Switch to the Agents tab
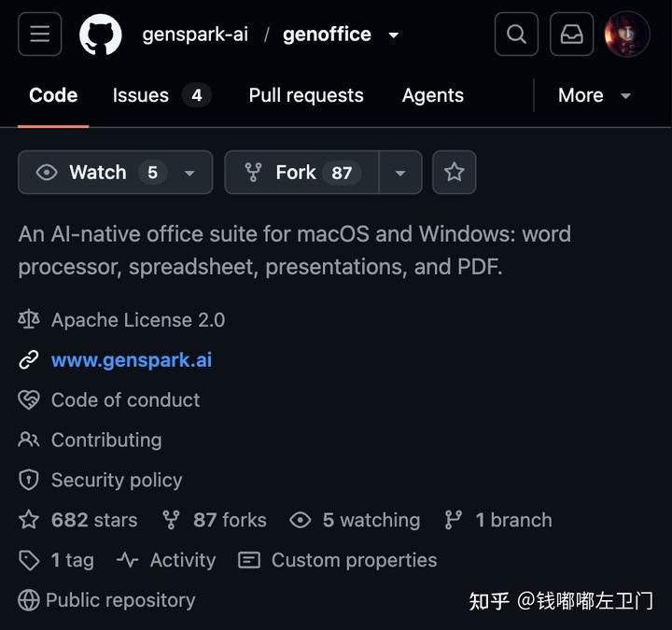Viewport: 672px width, 630px height. point(433,95)
